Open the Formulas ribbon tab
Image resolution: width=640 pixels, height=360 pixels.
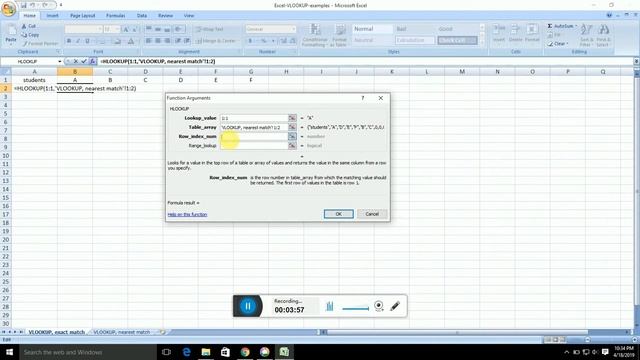[x=116, y=16]
